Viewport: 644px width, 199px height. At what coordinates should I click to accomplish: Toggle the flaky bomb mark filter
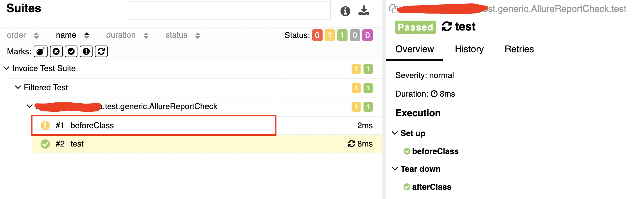click(41, 51)
